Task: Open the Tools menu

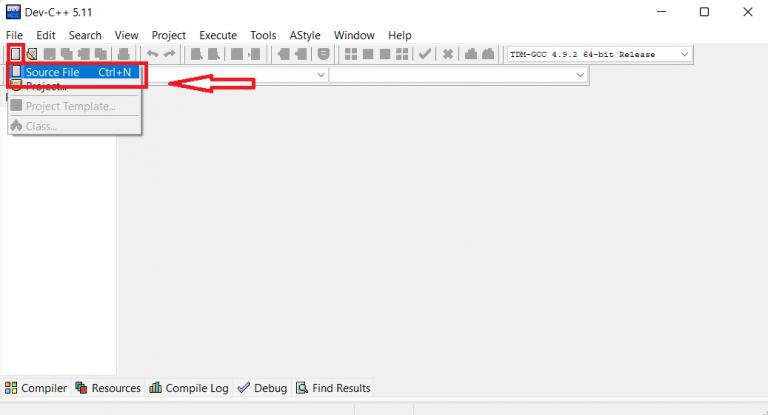Action: 263,35
